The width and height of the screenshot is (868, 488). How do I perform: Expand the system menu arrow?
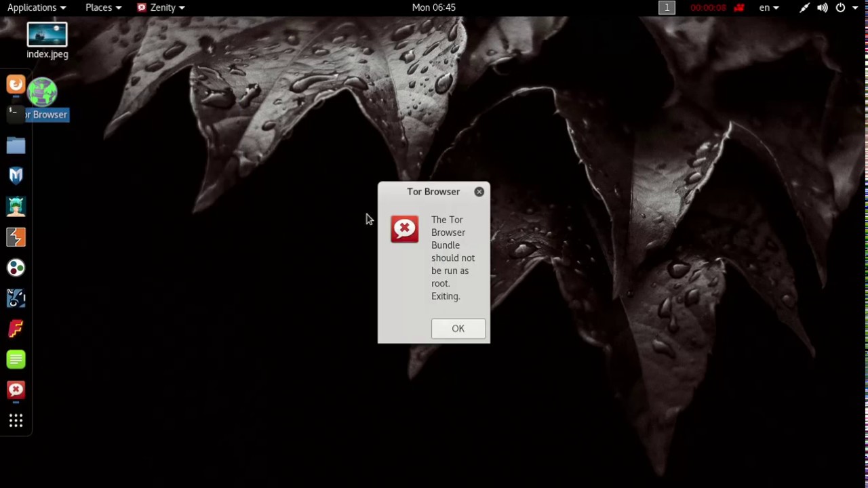[855, 7]
